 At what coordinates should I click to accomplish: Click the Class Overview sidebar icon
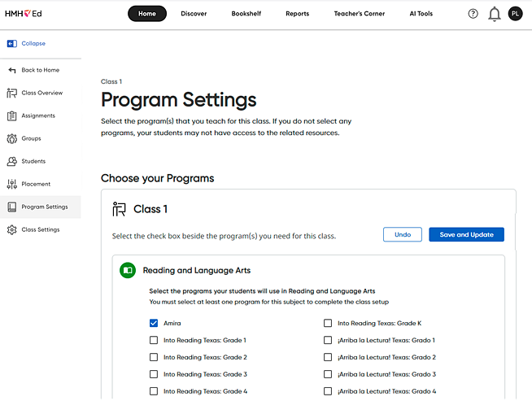click(x=12, y=93)
